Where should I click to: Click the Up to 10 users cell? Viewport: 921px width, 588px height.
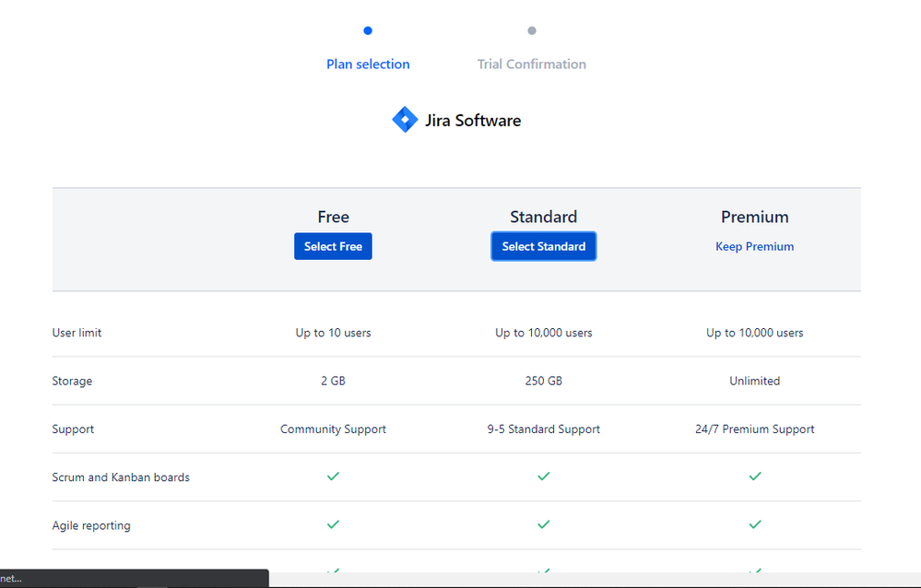click(x=333, y=333)
